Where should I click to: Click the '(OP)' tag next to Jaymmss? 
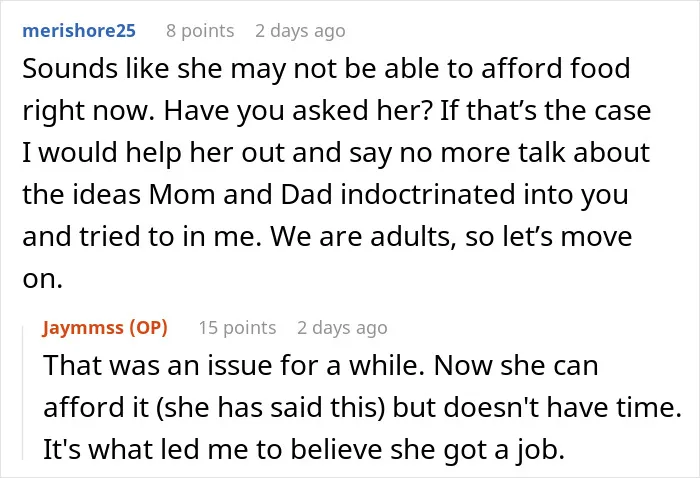tap(149, 328)
